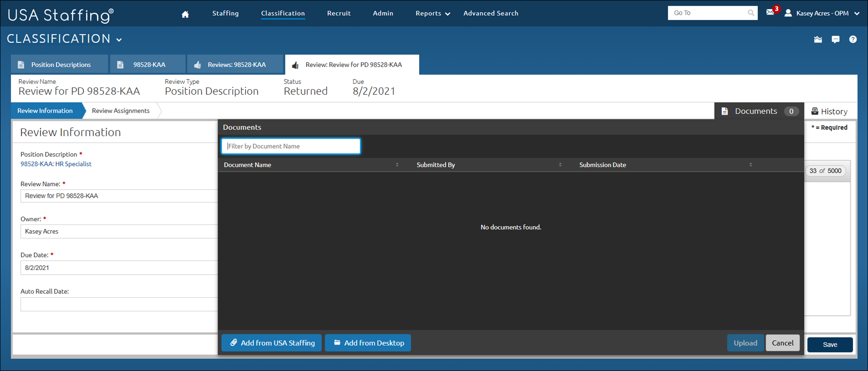Sort documents by Submitted By column arrows
868x371 pixels.
pos(560,165)
